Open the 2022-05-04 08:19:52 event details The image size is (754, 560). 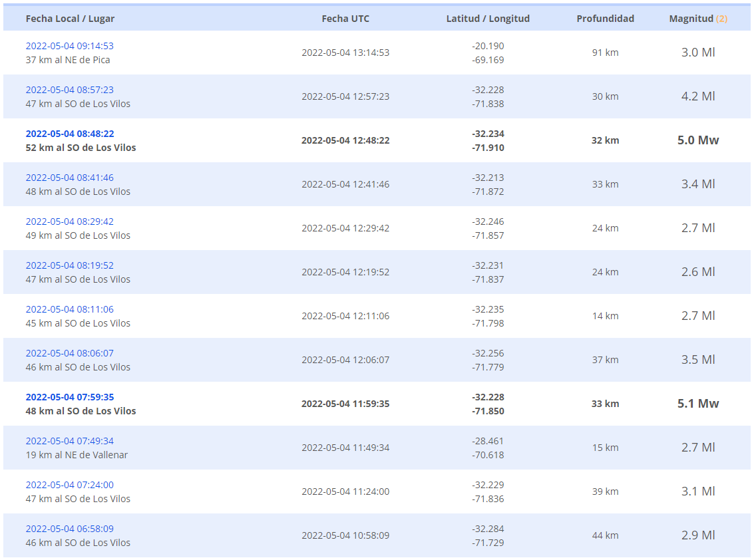(x=69, y=265)
